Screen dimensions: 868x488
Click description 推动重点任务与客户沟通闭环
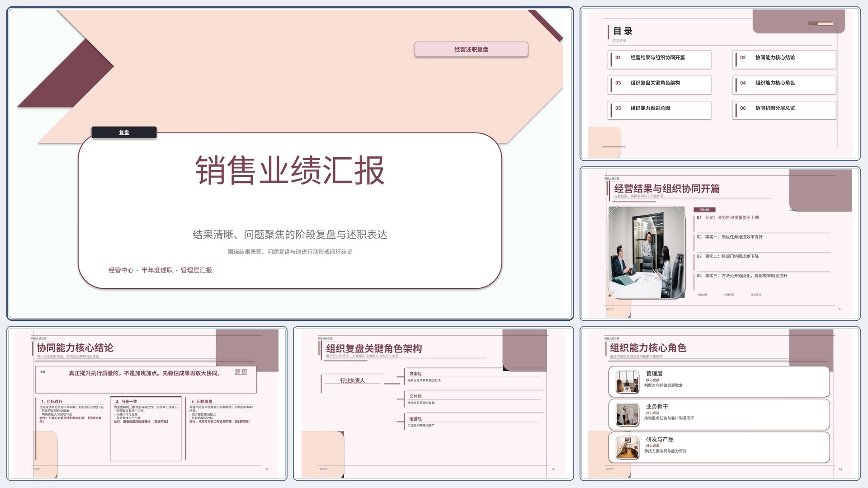[x=669, y=418]
